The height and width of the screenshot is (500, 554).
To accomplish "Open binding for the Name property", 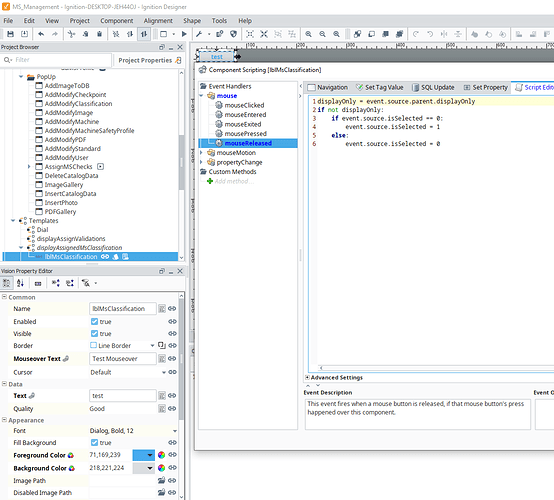I will click(172, 308).
